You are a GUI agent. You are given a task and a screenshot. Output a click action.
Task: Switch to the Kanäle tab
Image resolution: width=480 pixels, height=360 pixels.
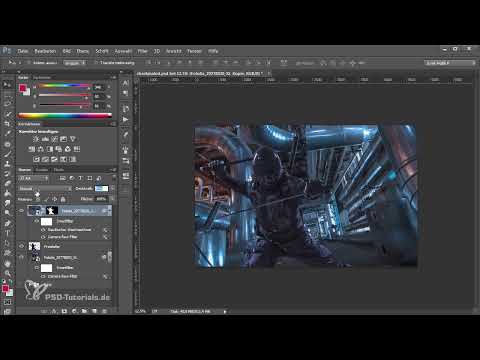click(42, 170)
